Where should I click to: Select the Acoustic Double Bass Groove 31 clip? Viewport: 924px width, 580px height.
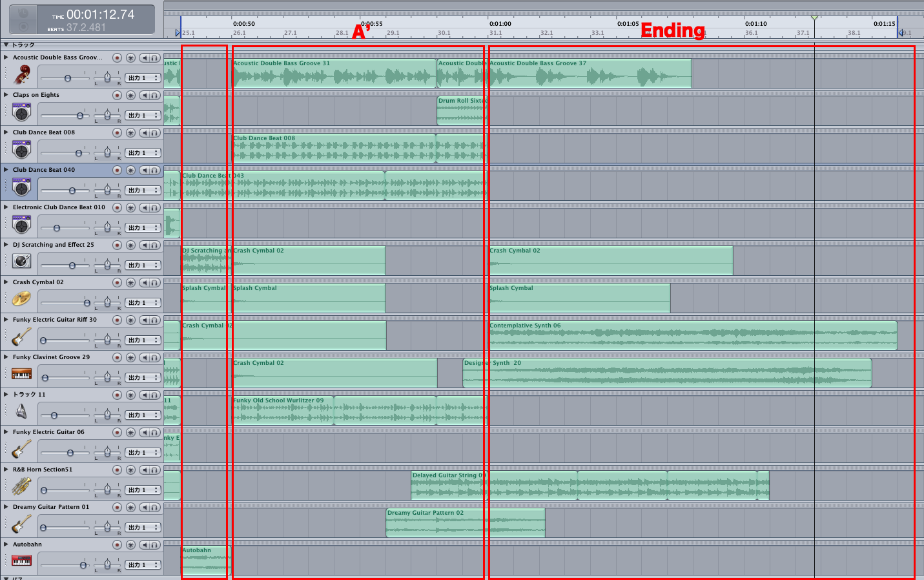coord(334,74)
